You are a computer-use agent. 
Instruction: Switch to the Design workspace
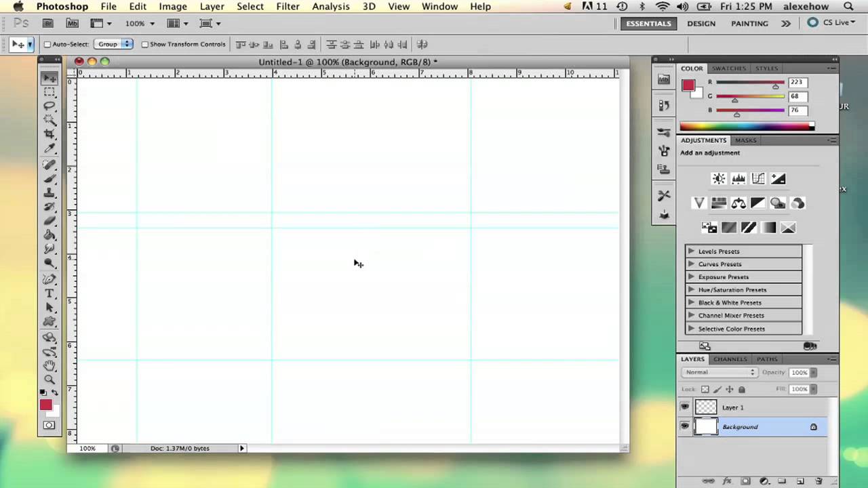(701, 23)
